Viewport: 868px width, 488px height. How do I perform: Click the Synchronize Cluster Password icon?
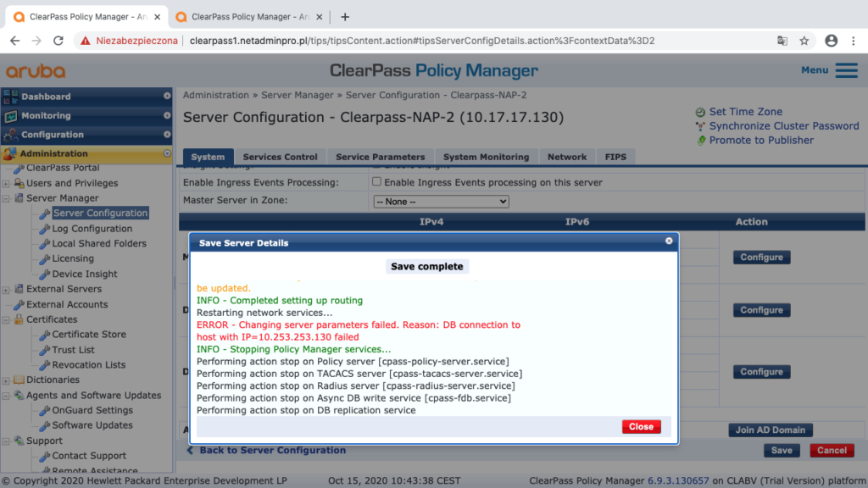[x=700, y=126]
